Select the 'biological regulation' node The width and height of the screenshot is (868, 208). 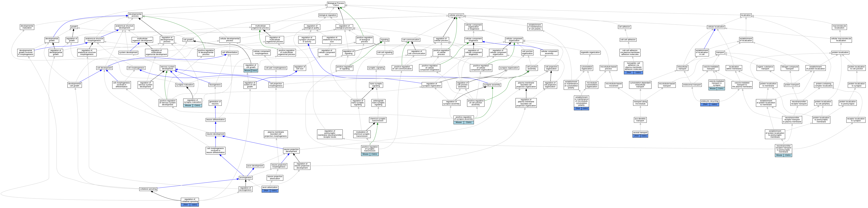[x=327, y=15]
